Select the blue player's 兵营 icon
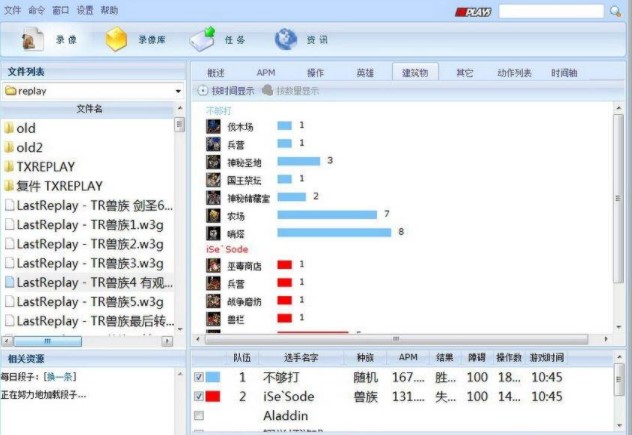 coord(213,144)
